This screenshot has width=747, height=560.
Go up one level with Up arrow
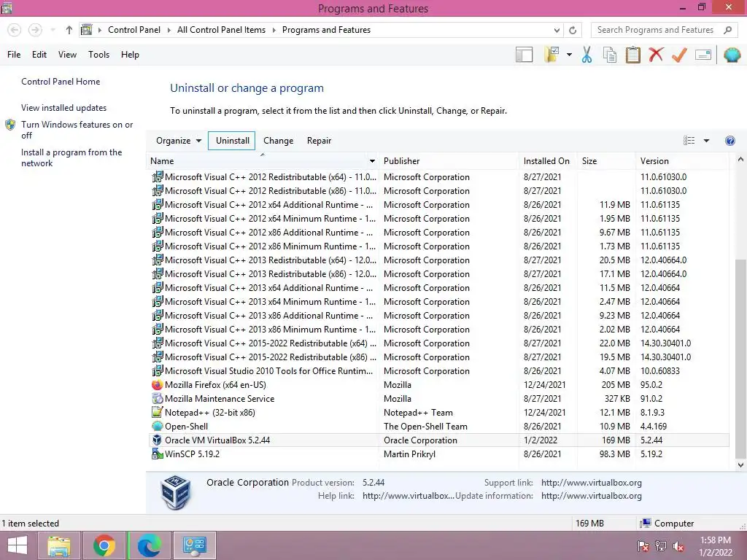(x=69, y=30)
